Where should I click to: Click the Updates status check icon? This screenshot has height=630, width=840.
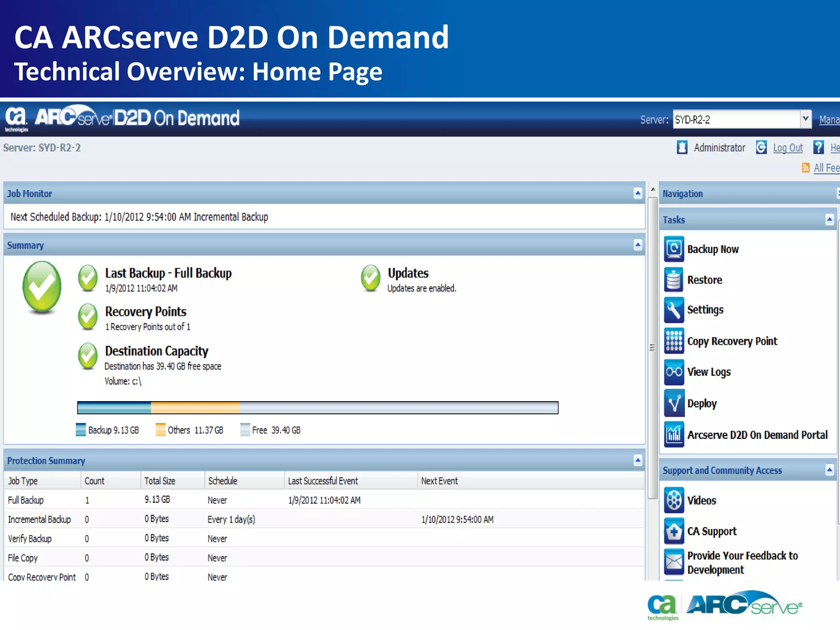coord(371,278)
